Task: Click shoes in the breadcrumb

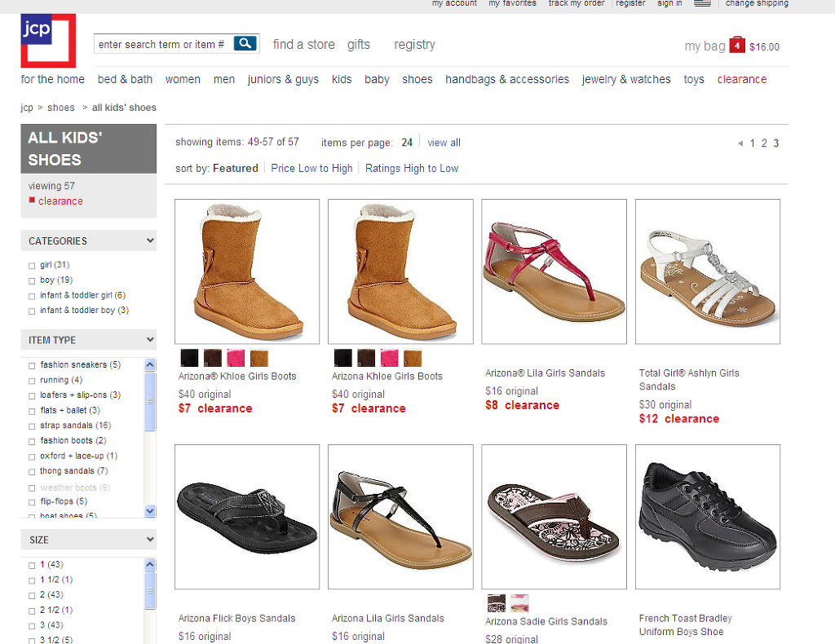Action: (x=60, y=108)
